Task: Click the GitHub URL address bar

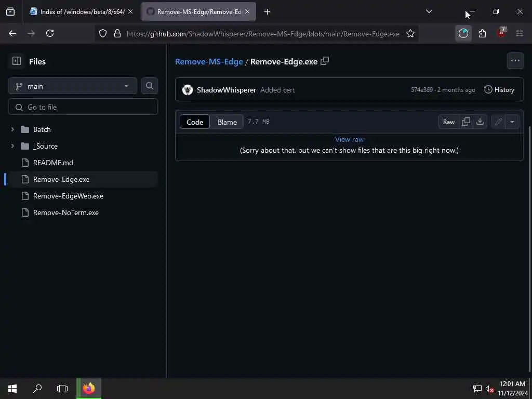Action: (x=262, y=34)
